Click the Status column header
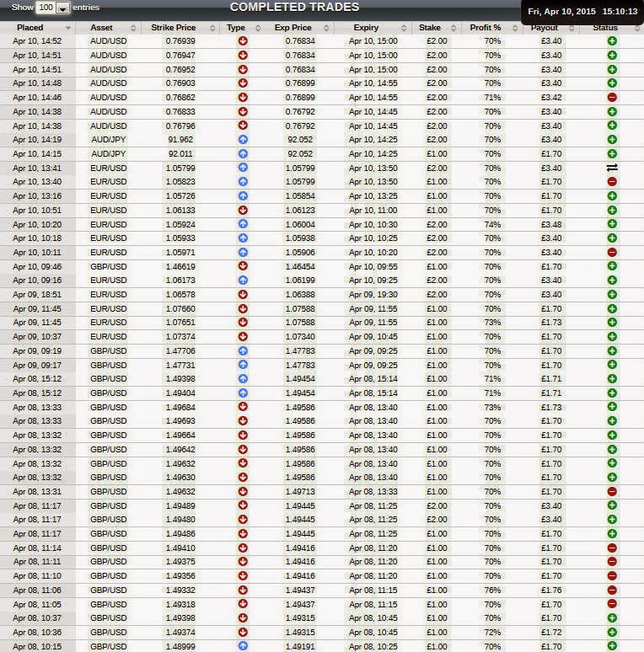Viewport: 644px width, 652px height. pos(605,28)
